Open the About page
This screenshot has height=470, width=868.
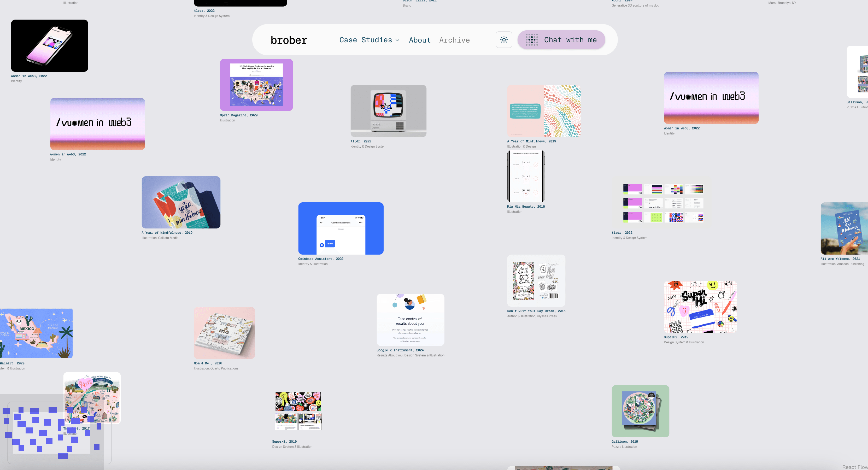pos(420,40)
